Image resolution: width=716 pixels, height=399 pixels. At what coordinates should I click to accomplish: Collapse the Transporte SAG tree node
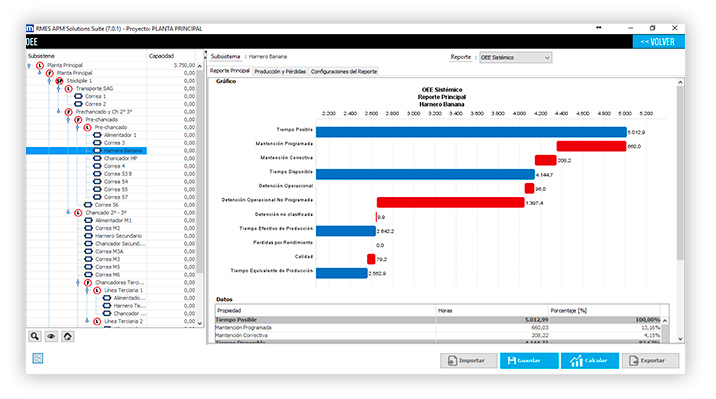click(x=58, y=89)
